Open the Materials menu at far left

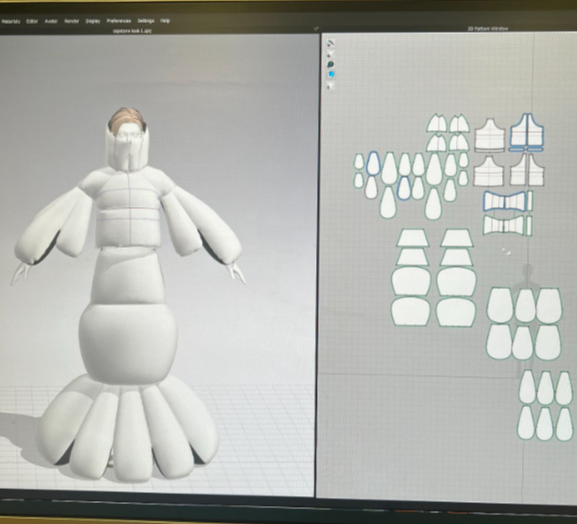pos(10,22)
